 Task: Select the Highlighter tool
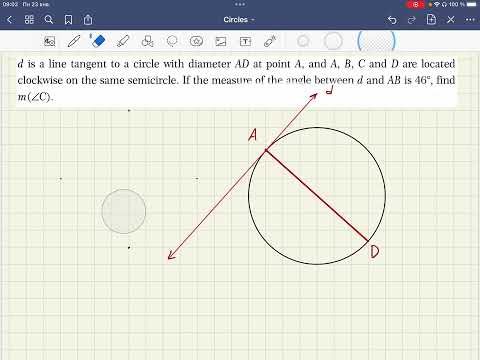[123, 41]
